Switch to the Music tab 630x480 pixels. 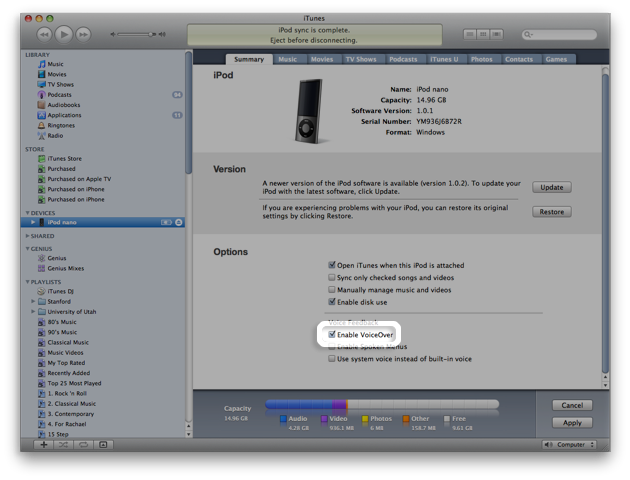coord(288,59)
